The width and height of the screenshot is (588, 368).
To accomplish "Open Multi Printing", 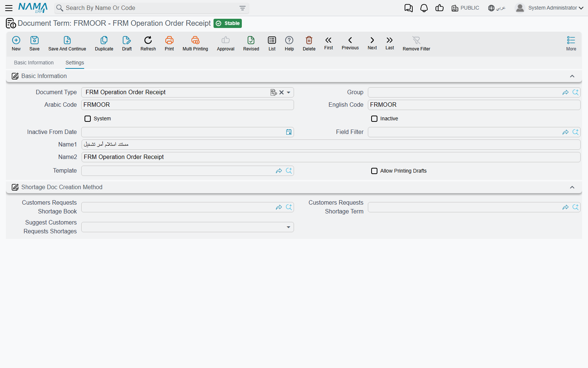I will pyautogui.click(x=195, y=43).
